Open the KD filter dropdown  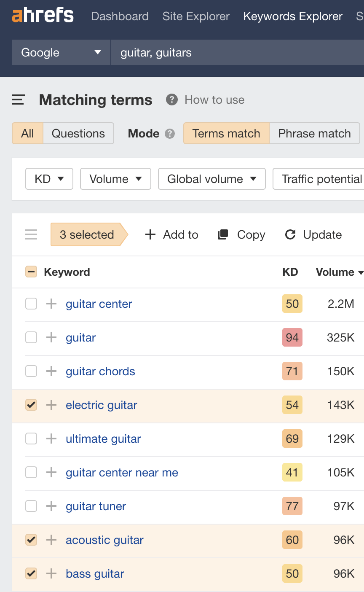coord(49,179)
